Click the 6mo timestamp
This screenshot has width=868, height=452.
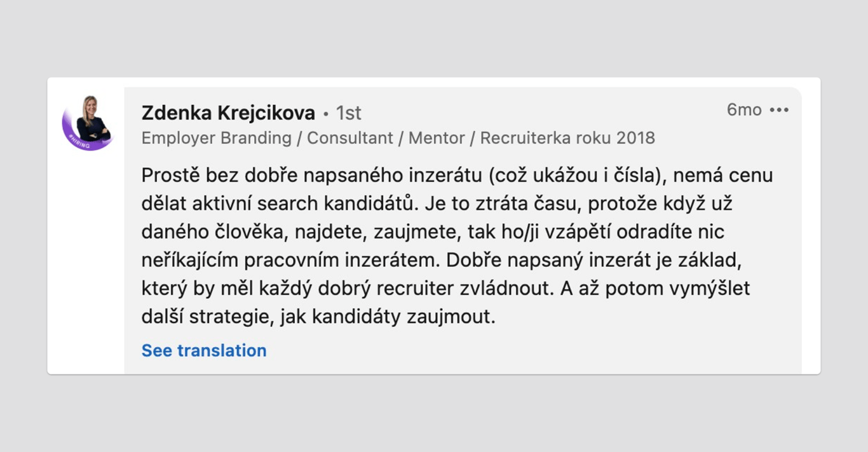(x=744, y=110)
